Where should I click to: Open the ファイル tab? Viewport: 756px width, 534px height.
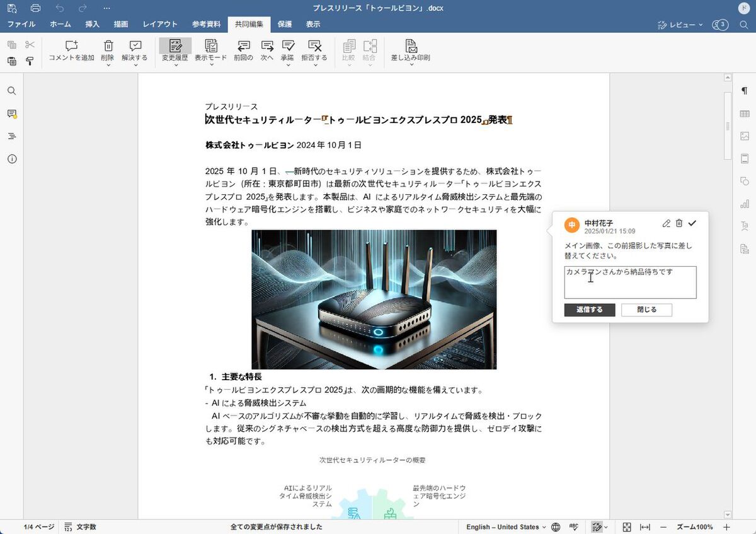point(21,25)
